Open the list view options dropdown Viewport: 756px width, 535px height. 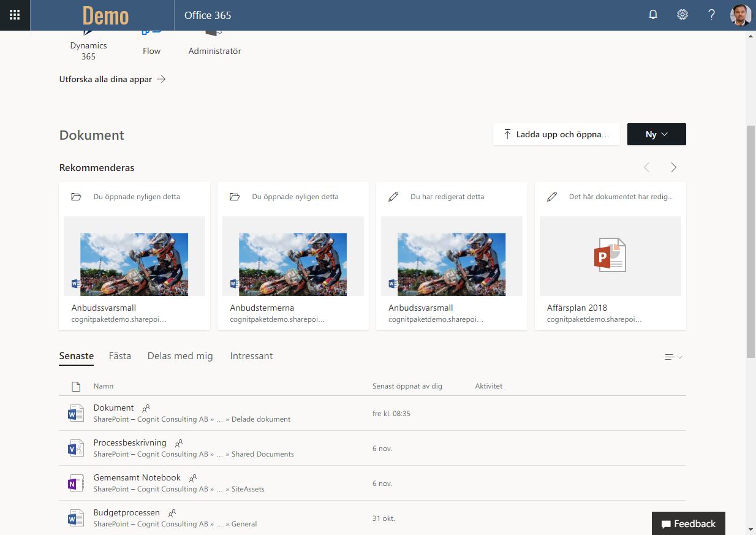(673, 357)
